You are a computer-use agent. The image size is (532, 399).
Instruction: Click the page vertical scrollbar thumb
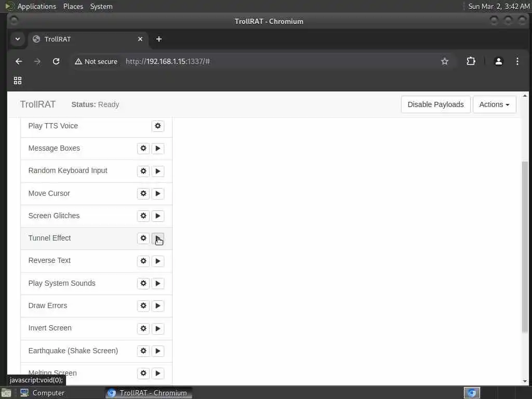[x=525, y=247]
